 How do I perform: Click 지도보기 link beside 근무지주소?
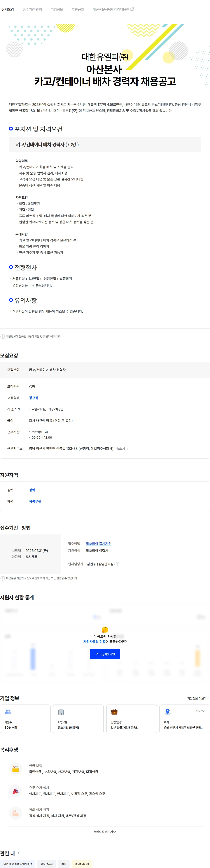(120, 449)
